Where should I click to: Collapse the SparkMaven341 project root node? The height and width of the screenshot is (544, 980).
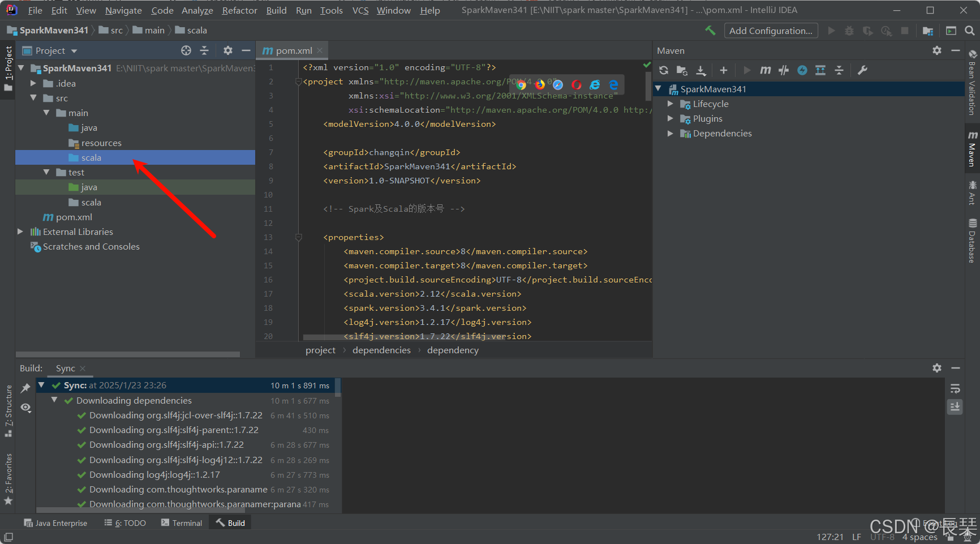click(x=21, y=68)
